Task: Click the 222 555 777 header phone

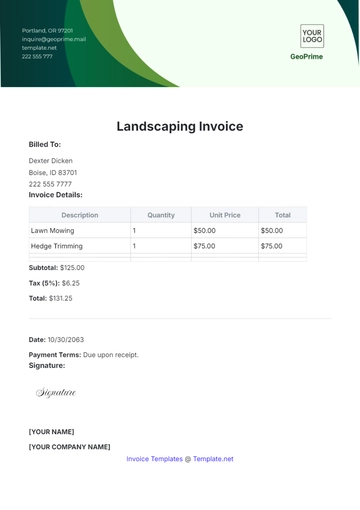Action: tap(37, 57)
